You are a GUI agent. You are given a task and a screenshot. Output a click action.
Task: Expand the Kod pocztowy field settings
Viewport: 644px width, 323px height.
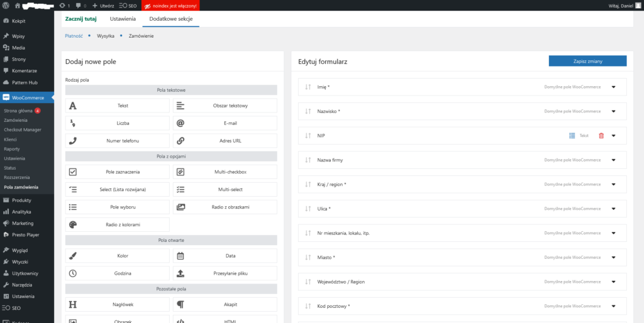(614, 306)
